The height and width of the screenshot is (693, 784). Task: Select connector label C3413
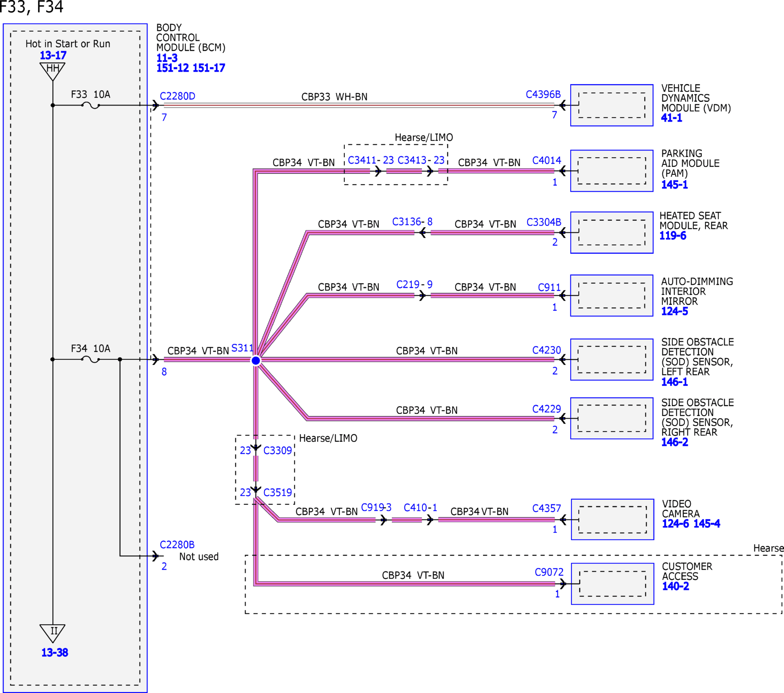point(412,160)
